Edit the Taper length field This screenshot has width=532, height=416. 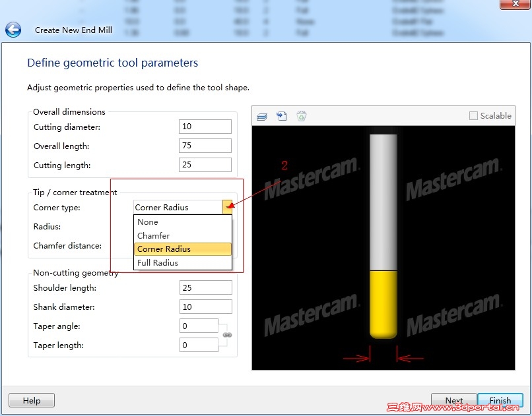coord(199,345)
